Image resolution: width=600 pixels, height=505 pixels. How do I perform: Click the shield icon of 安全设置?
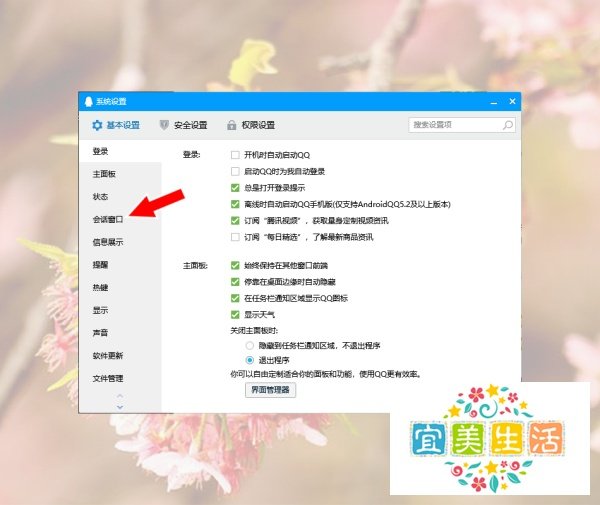point(164,125)
